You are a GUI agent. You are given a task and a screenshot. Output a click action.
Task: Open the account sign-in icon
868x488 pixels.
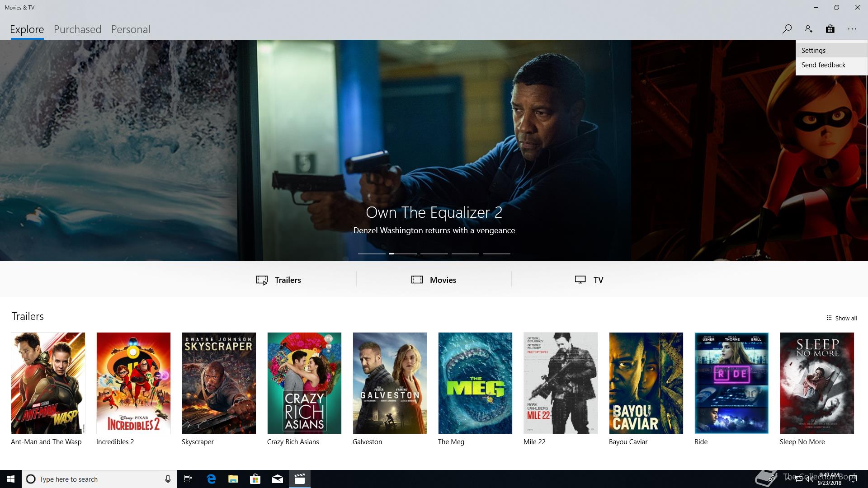pyautogui.click(x=808, y=29)
